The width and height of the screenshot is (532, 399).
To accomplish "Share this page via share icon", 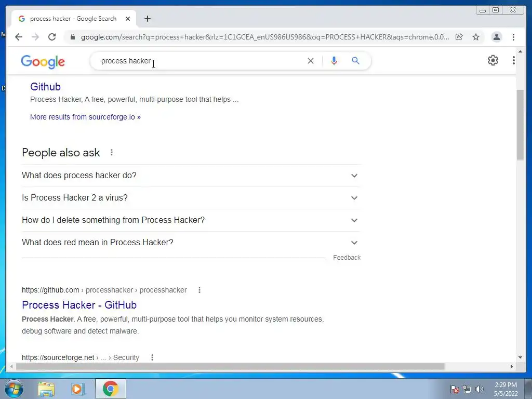I will [x=459, y=37].
